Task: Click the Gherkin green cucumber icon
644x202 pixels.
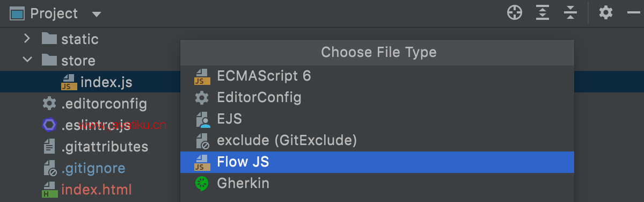Action: click(x=202, y=184)
